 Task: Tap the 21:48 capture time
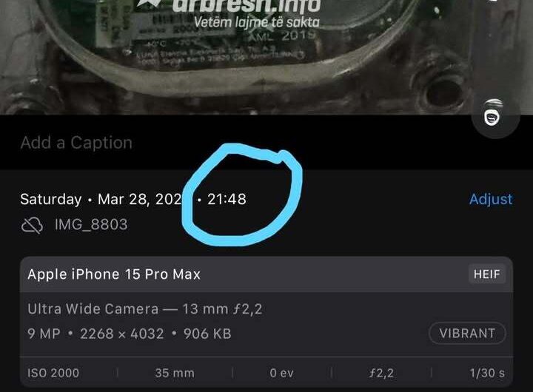[x=227, y=199]
